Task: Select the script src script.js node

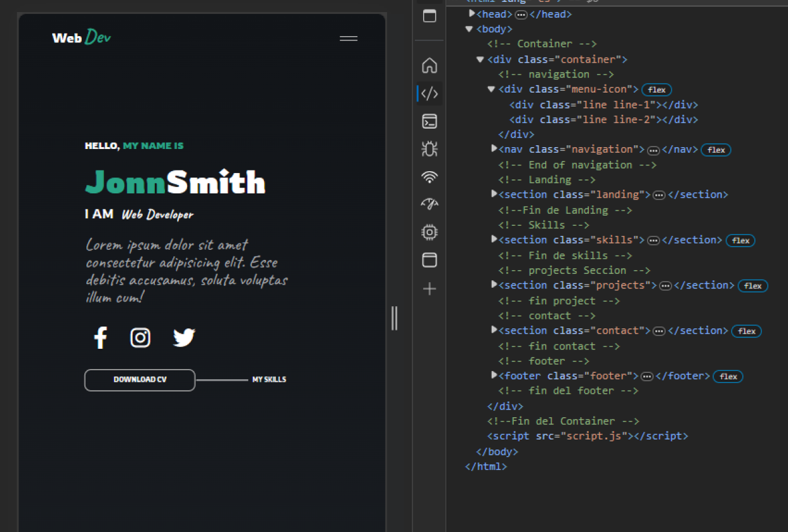Action: (588, 436)
